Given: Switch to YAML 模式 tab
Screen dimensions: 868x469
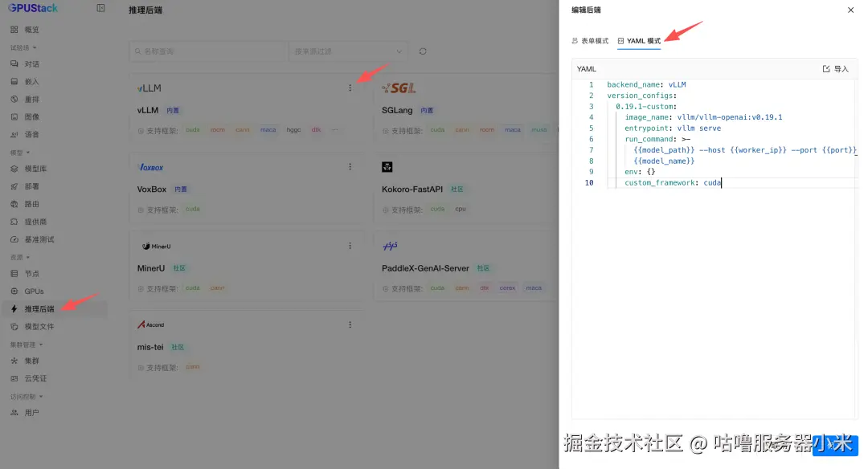Looking at the screenshot, I should pos(640,41).
